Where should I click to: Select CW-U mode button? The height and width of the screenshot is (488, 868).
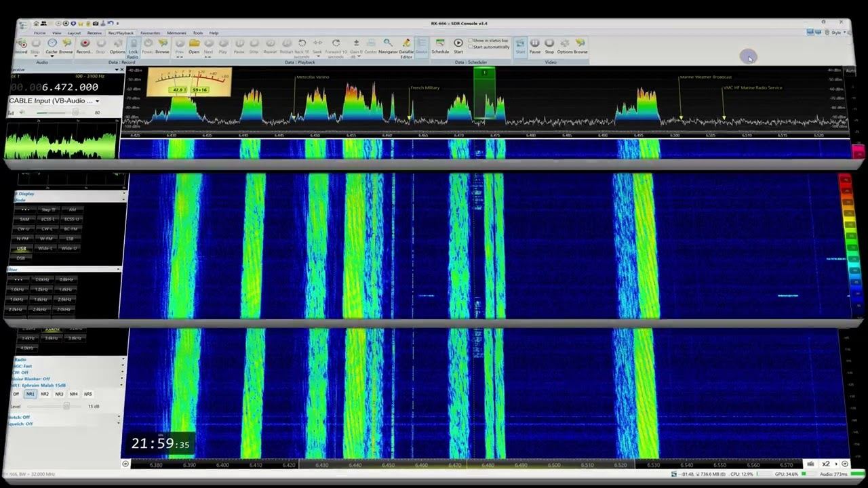click(24, 229)
